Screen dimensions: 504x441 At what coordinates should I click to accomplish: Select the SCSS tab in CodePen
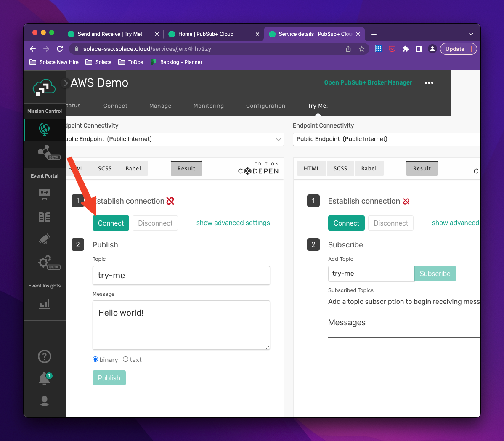[104, 168]
